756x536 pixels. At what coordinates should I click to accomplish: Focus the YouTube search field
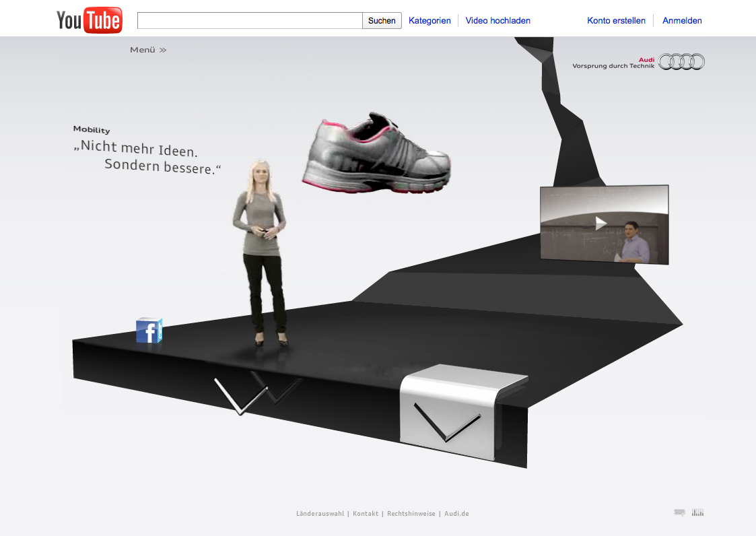(x=250, y=21)
